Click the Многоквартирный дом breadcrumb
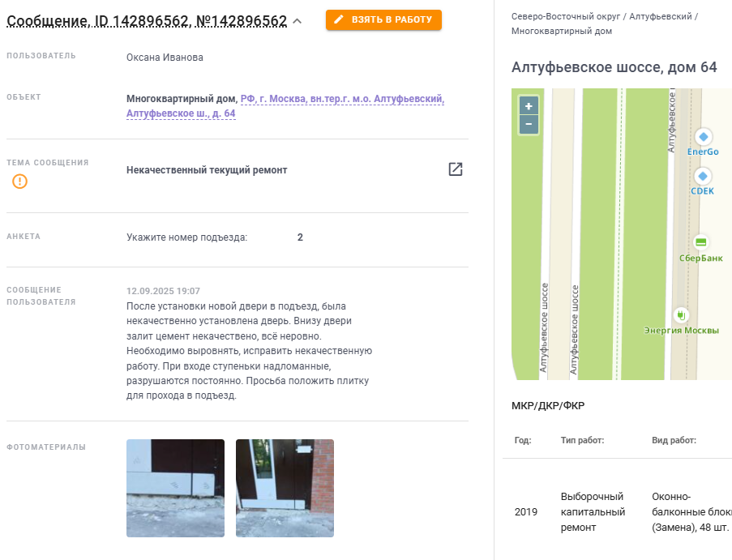Image resolution: width=732 pixels, height=560 pixels. click(x=562, y=31)
